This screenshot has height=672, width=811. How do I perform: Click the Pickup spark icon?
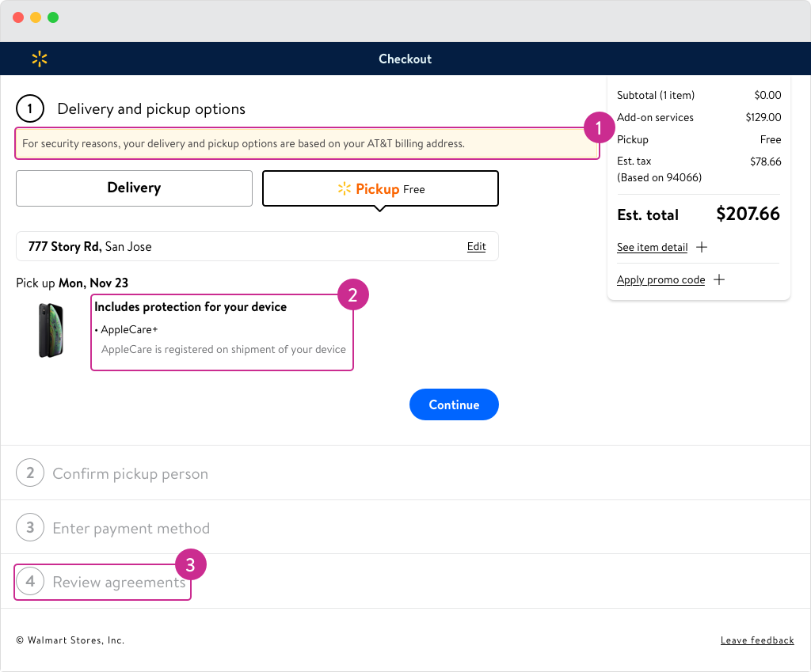pyautogui.click(x=344, y=189)
